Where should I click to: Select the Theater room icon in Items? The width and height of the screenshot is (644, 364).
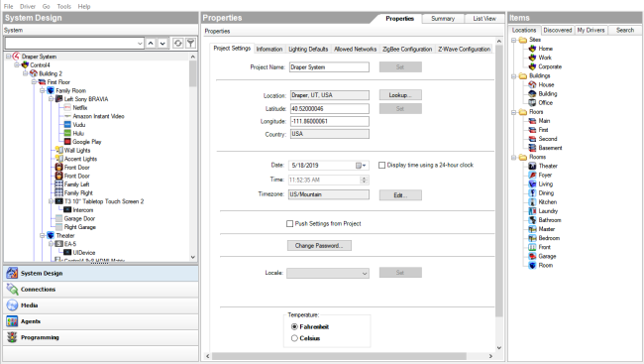click(532, 166)
